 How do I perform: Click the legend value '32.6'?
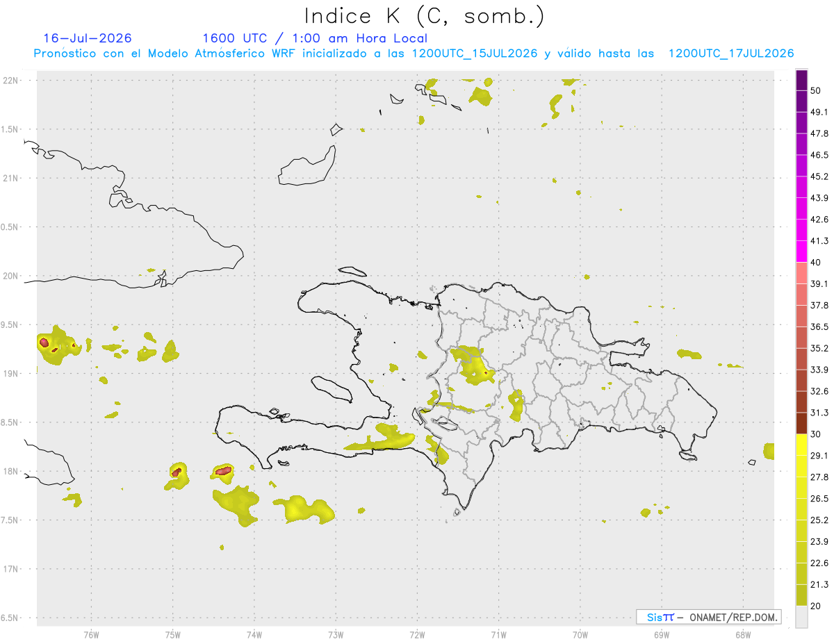[819, 391]
